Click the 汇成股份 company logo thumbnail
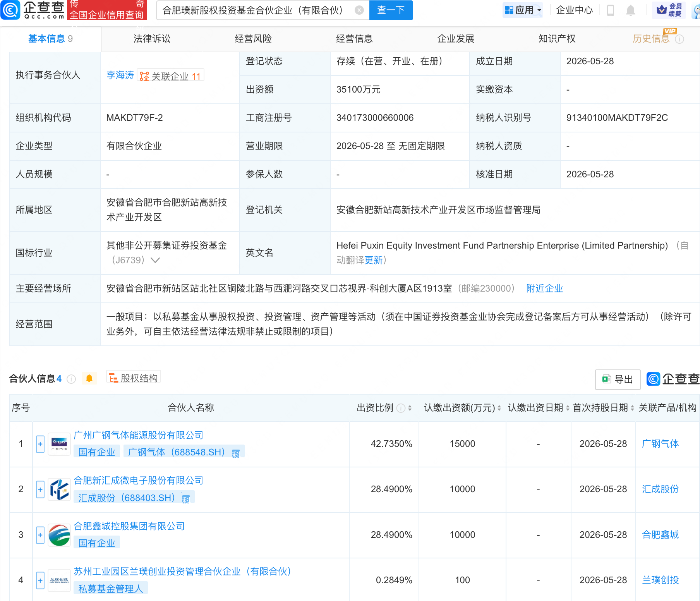 [59, 489]
